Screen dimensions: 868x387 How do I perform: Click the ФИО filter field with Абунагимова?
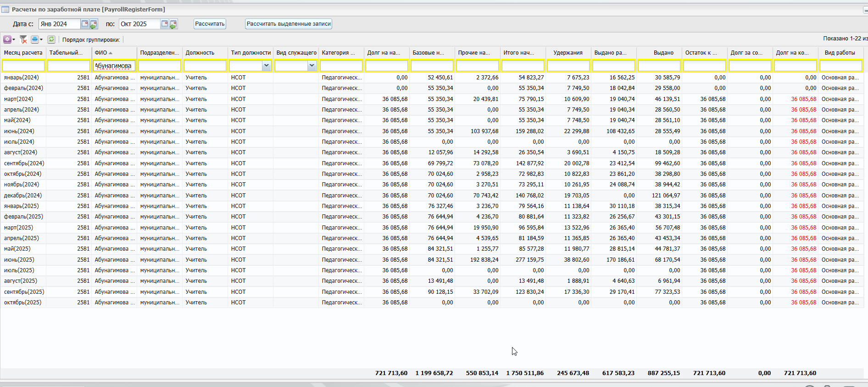click(114, 66)
